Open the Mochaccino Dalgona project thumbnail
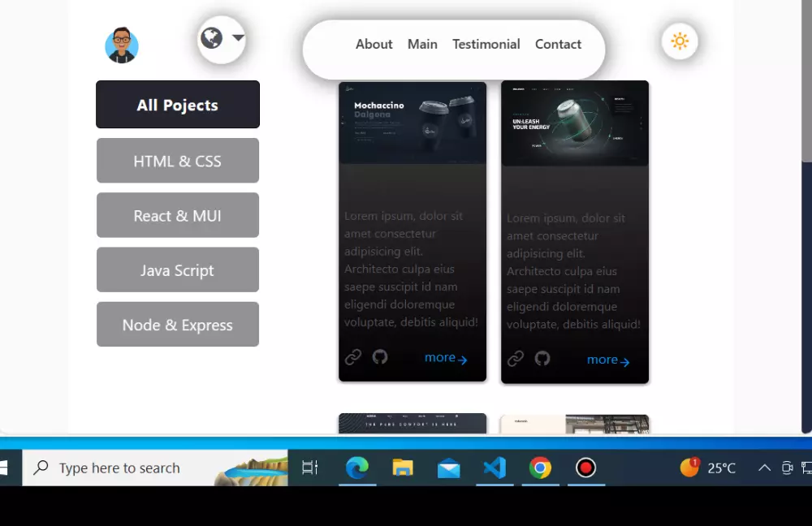The image size is (812, 526). [412, 123]
